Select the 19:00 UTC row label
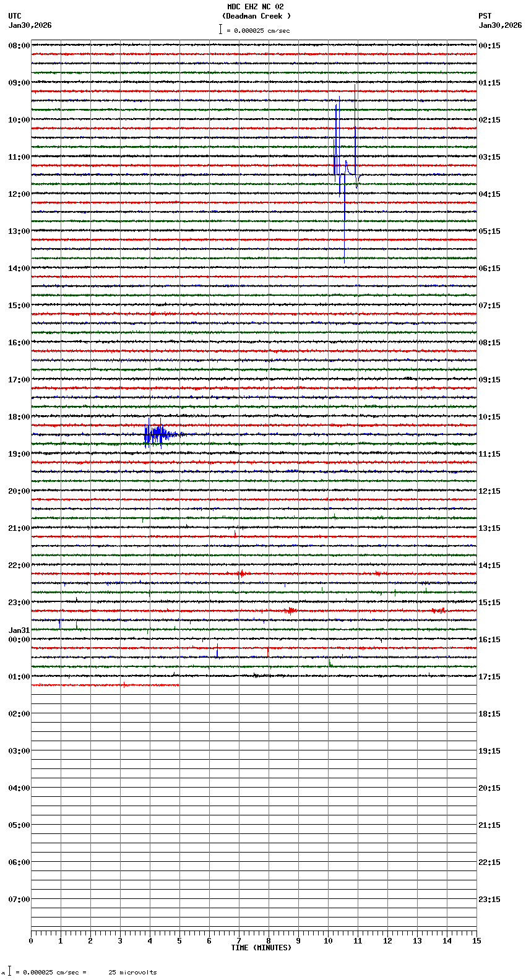Screen dimensions: 526x980 click(19, 454)
